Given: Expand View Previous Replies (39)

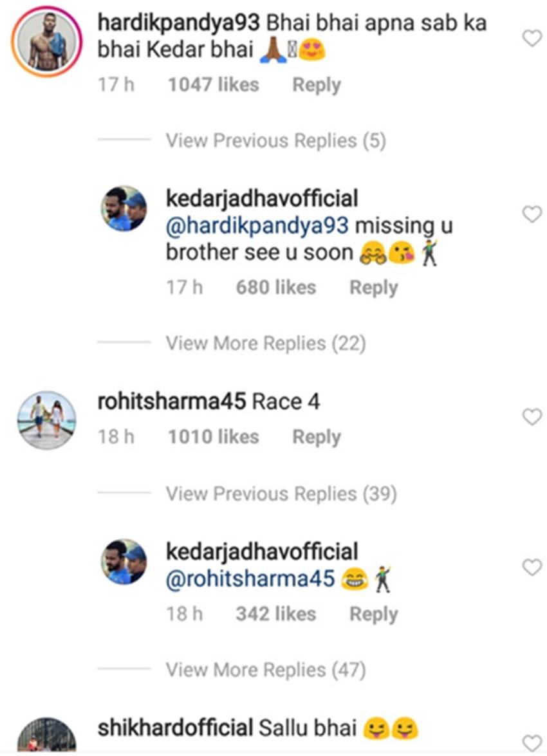Looking at the screenshot, I should tap(281, 493).
